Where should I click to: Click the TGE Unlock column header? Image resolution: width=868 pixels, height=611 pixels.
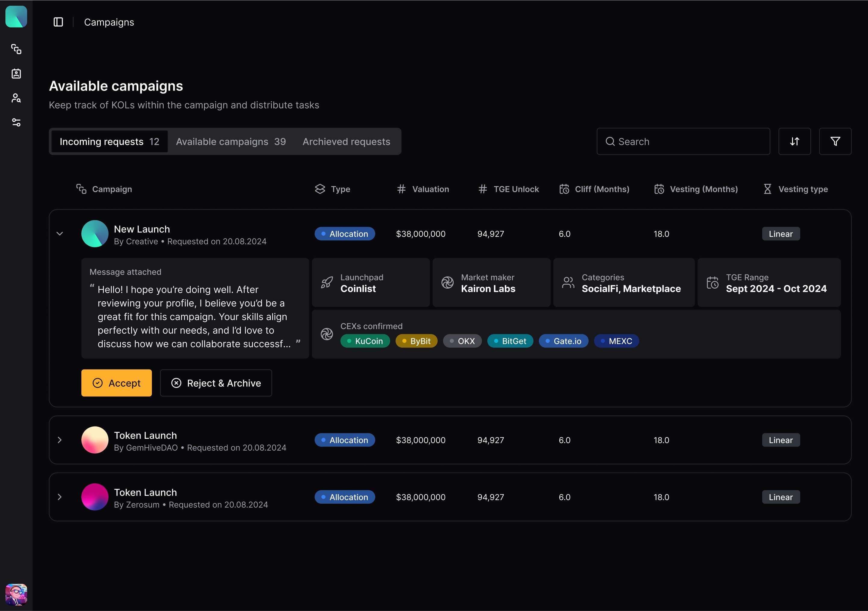point(508,189)
